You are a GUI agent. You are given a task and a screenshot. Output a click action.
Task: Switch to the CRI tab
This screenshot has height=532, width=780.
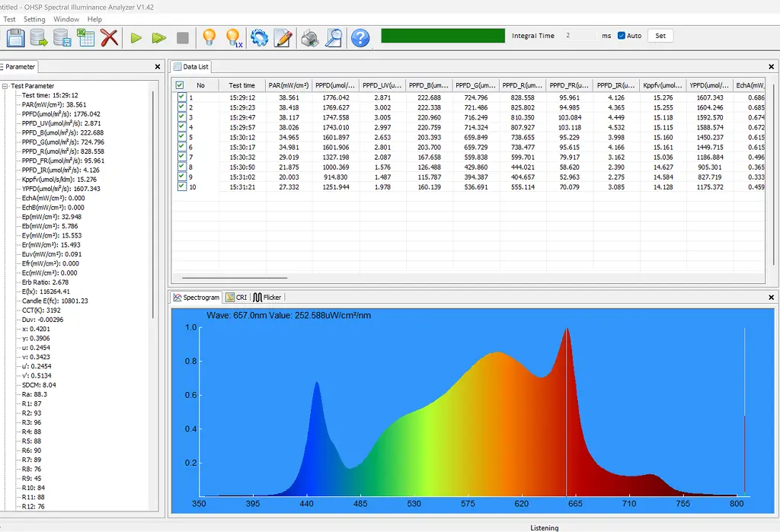(236, 298)
